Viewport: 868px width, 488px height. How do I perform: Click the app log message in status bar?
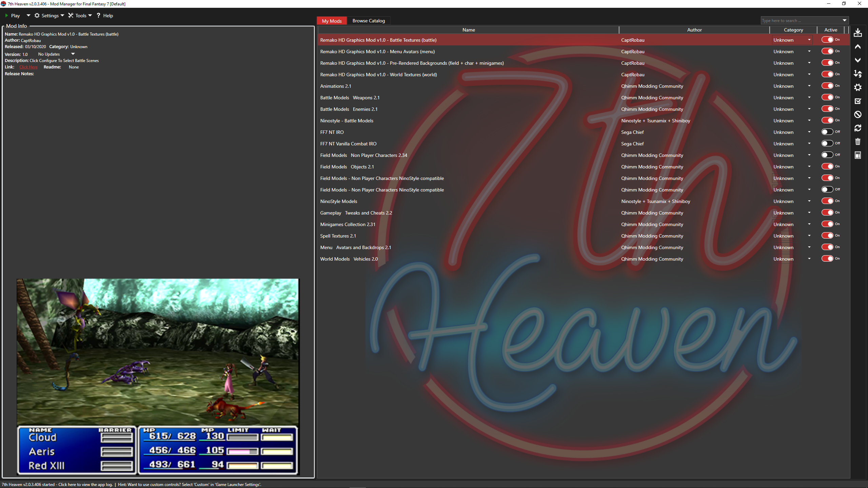[x=57, y=485]
